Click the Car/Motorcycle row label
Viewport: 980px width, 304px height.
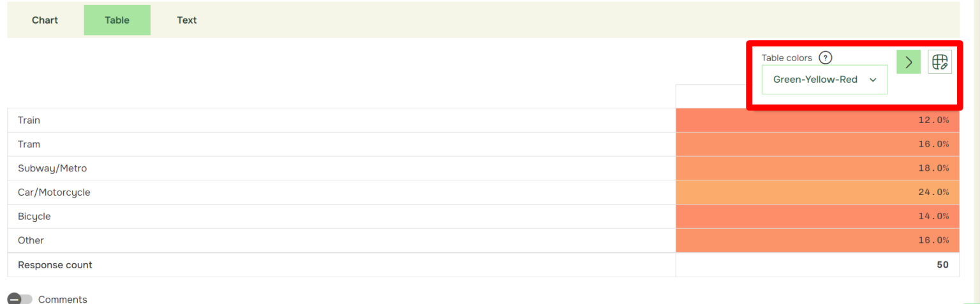(x=54, y=192)
